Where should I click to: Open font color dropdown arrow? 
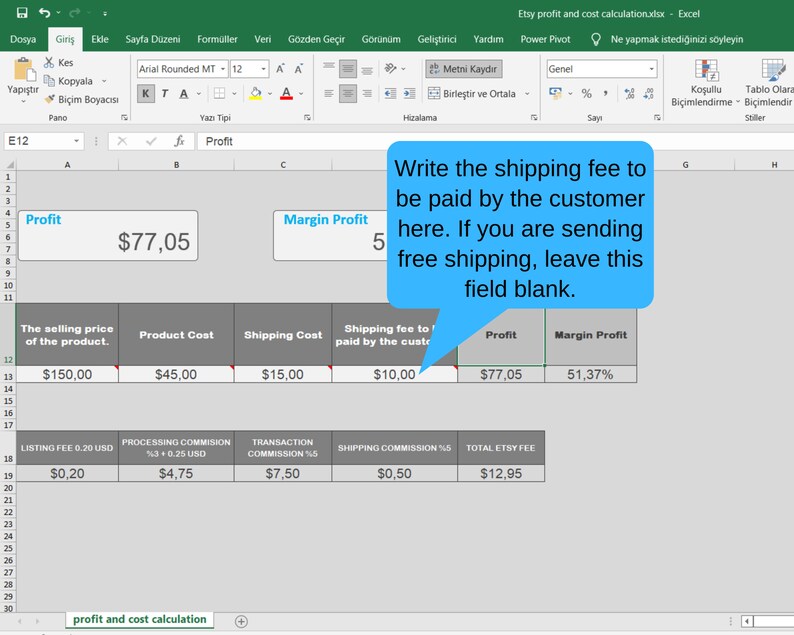click(301, 93)
